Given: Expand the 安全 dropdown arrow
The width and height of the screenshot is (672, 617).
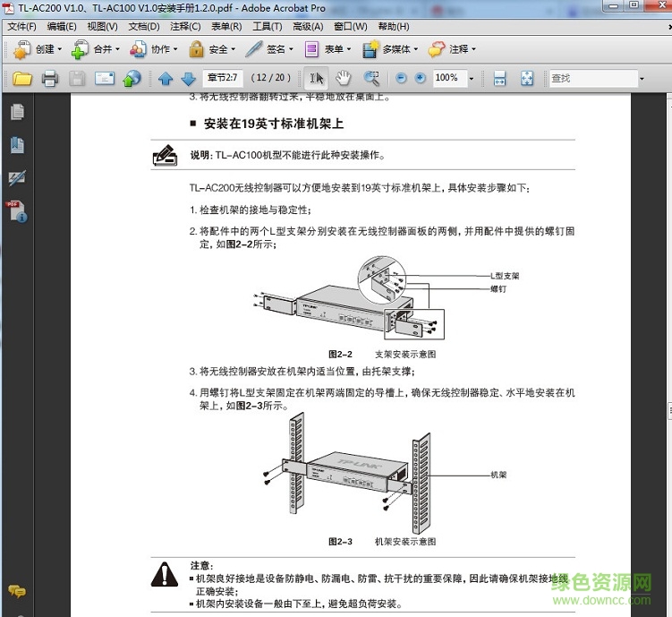Looking at the screenshot, I should (234, 49).
